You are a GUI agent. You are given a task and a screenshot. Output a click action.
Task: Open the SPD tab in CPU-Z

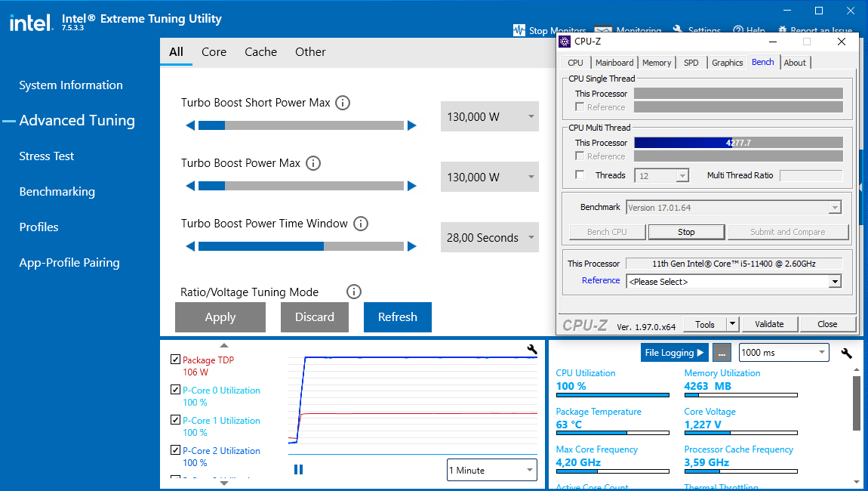tap(691, 63)
